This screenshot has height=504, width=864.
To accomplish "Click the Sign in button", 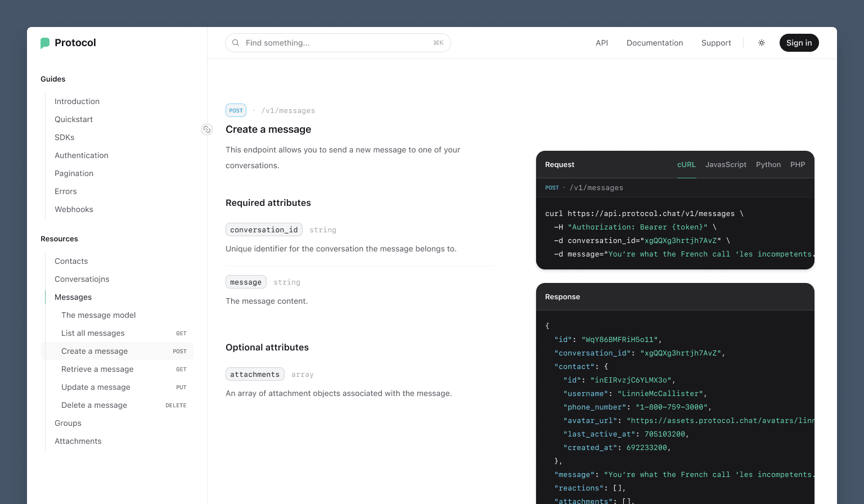I will pos(799,43).
